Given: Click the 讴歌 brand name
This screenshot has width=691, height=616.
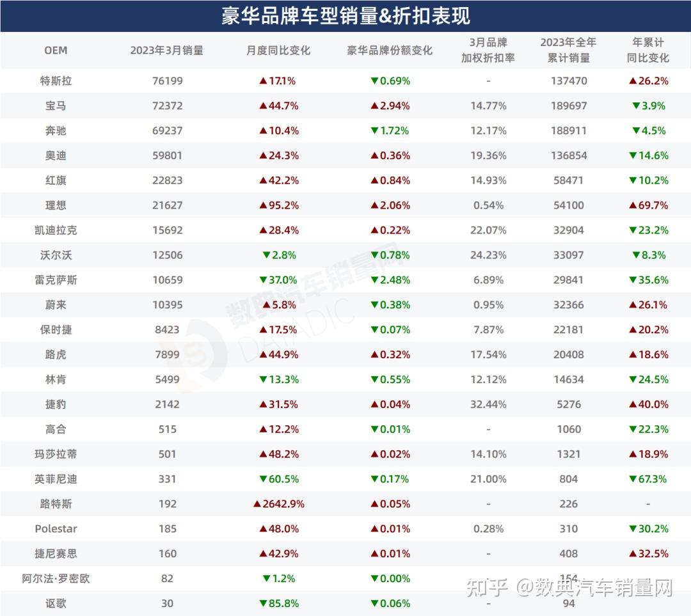Looking at the screenshot, I should coord(56,604).
